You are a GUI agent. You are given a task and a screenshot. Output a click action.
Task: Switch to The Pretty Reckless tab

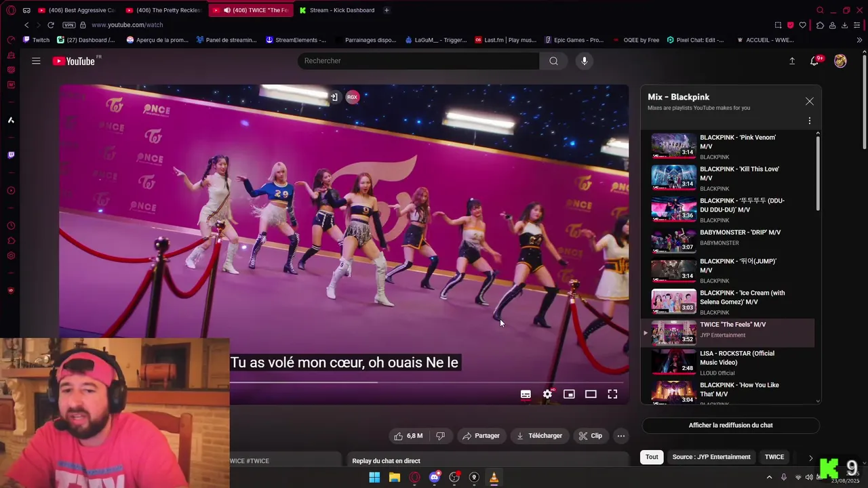click(163, 10)
